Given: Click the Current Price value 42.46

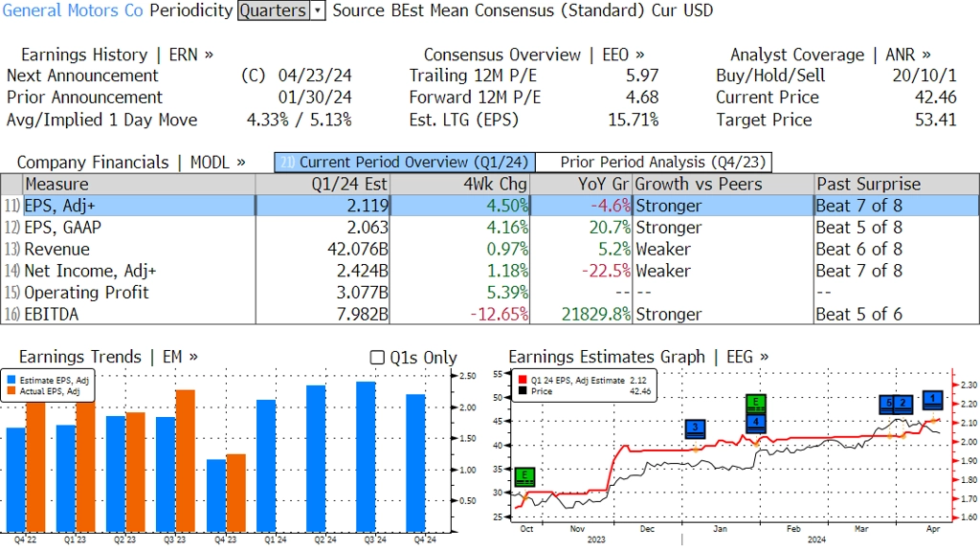Looking at the screenshot, I should coord(936,98).
